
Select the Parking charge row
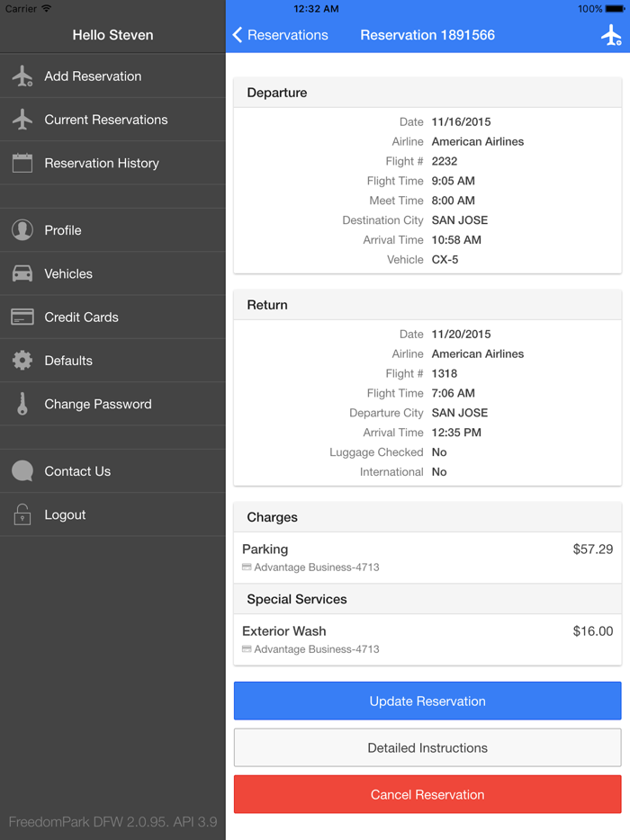pos(427,558)
